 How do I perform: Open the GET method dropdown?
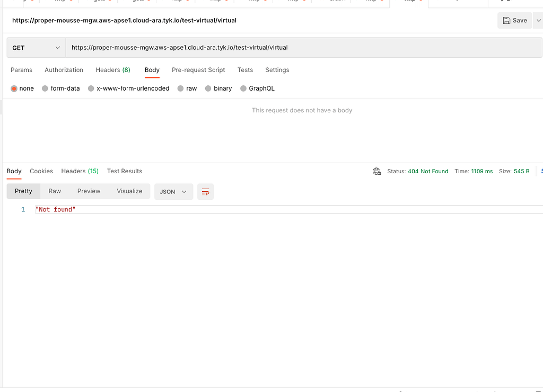click(x=36, y=47)
